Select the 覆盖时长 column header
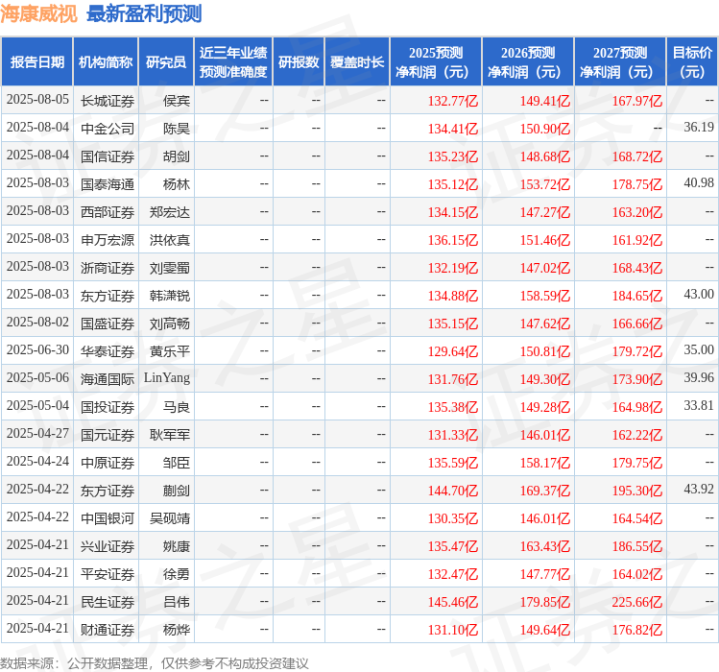 coord(357,62)
